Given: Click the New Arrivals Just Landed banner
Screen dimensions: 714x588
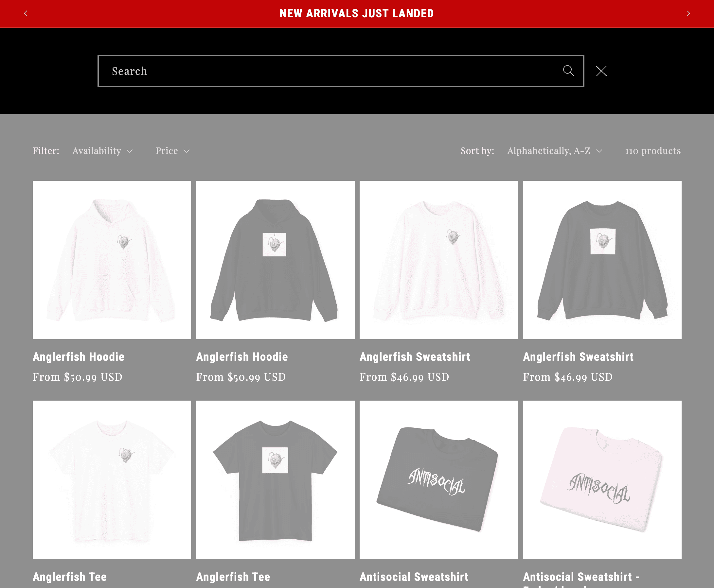Looking at the screenshot, I should pyautogui.click(x=356, y=13).
